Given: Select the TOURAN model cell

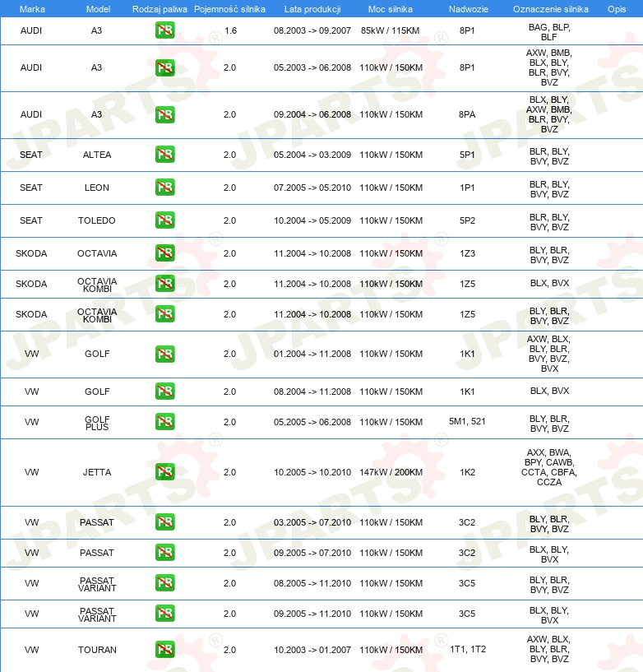Looking at the screenshot, I should [x=97, y=650].
